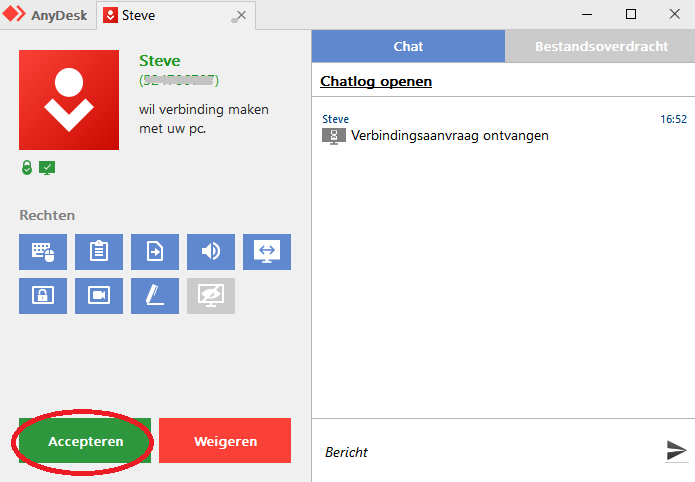Click the hourglass monitor icon in chat
Image resolution: width=695 pixels, height=482 pixels.
pyautogui.click(x=334, y=136)
